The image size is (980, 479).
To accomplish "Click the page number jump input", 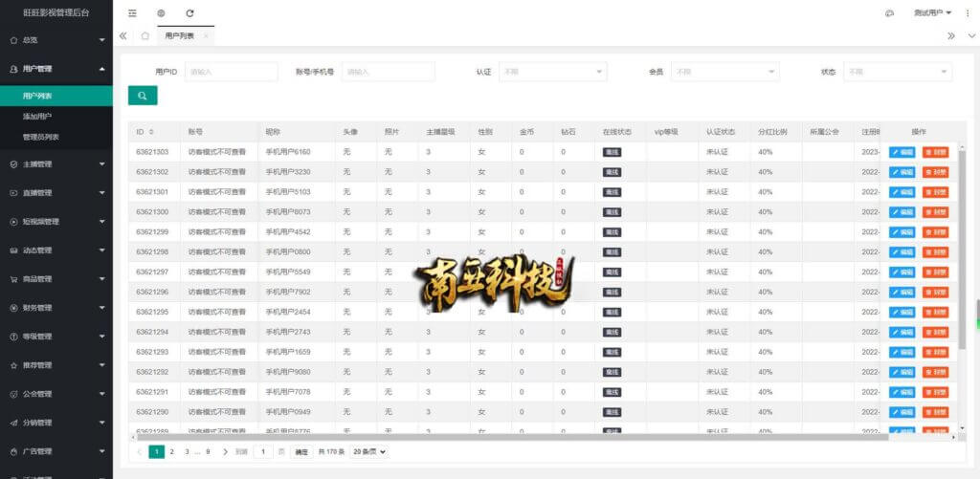I will 263,451.
